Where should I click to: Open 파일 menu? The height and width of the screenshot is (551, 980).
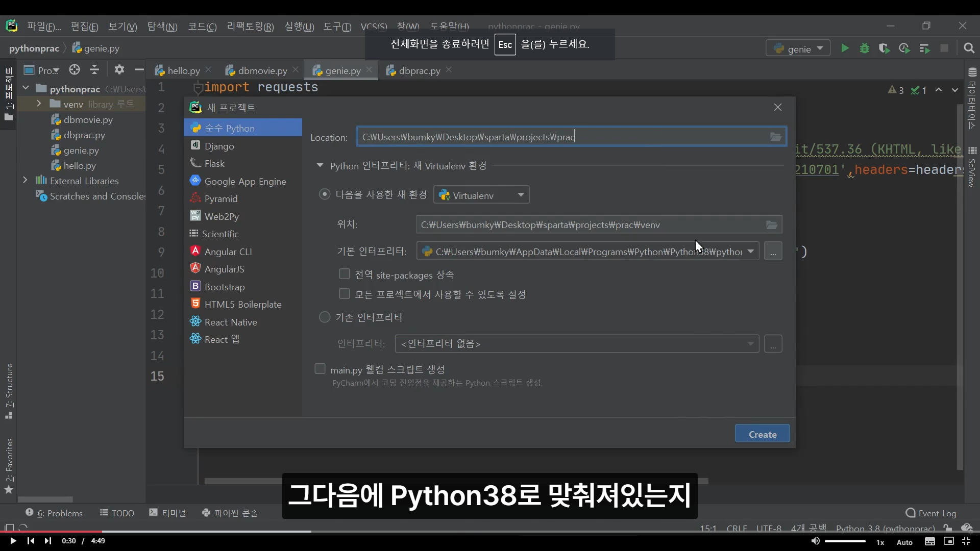point(43,27)
